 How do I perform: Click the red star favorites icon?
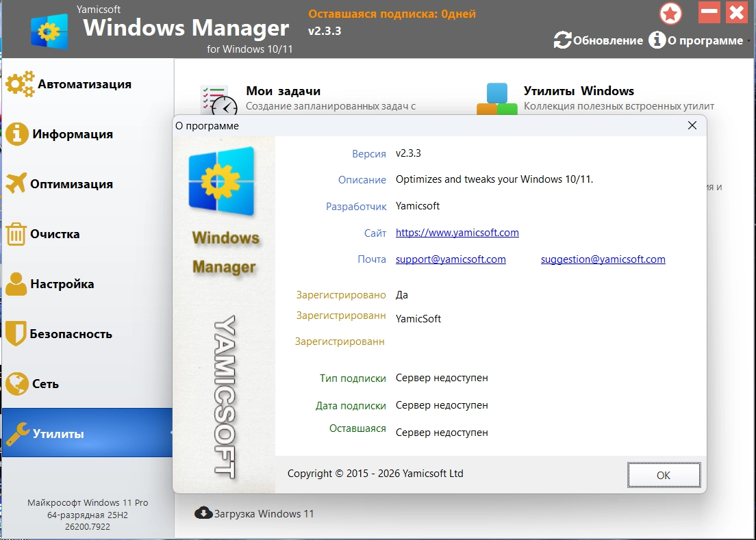pos(670,14)
